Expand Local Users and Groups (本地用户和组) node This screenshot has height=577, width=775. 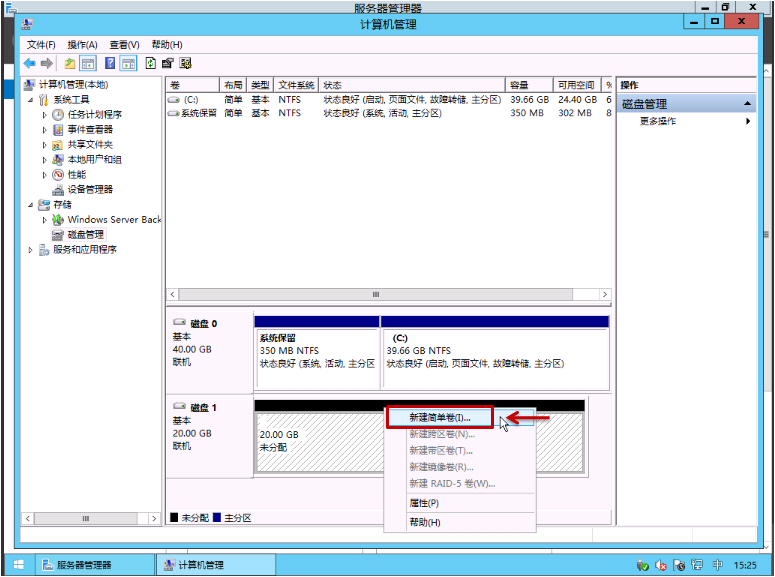click(x=44, y=160)
